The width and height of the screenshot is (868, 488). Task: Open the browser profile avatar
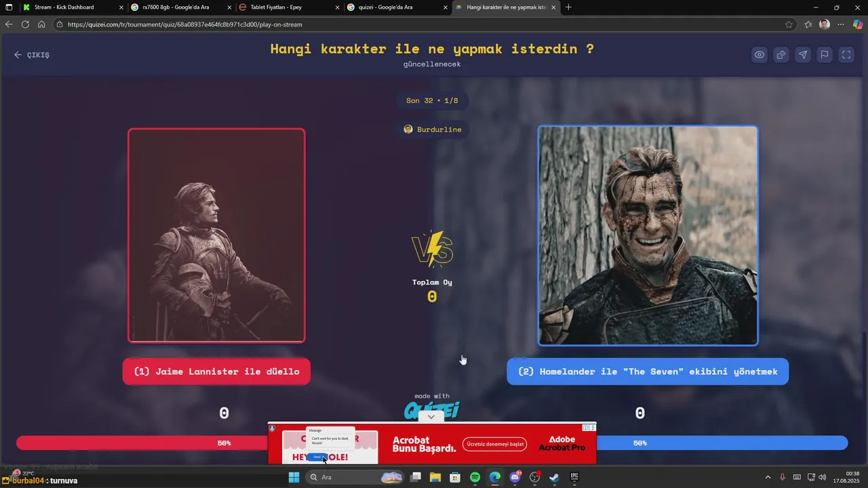point(825,24)
